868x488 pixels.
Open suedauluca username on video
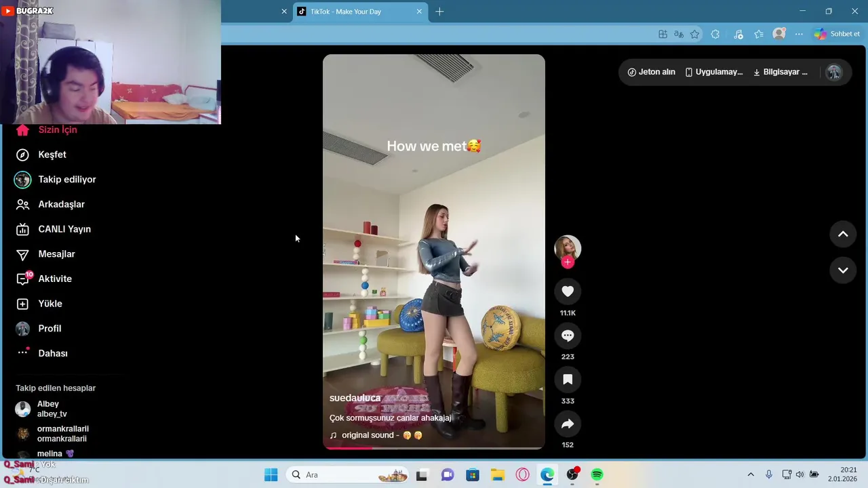[x=355, y=398]
